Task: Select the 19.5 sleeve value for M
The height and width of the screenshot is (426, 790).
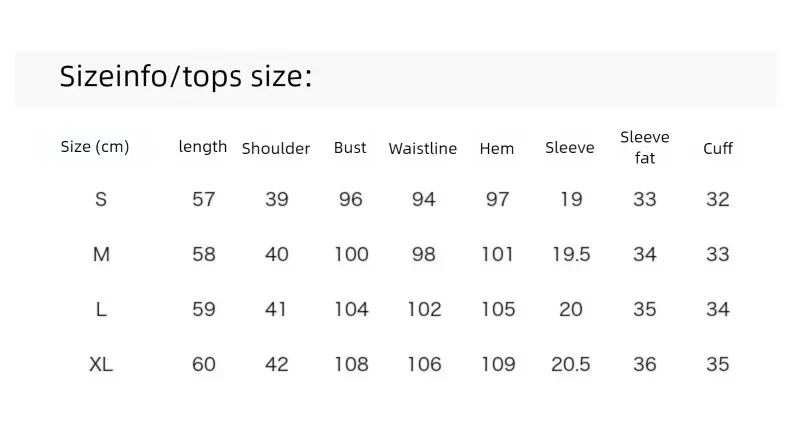Action: pyautogui.click(x=571, y=254)
